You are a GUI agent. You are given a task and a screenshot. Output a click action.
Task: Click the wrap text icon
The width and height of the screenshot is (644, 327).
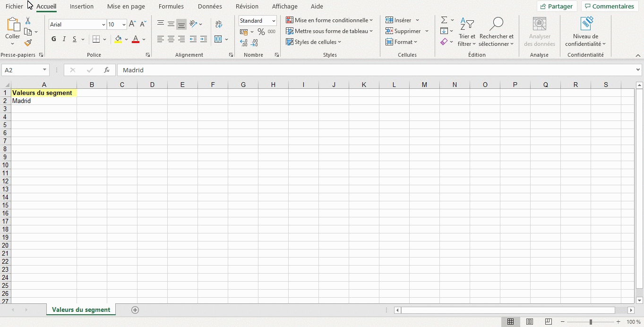218,24
